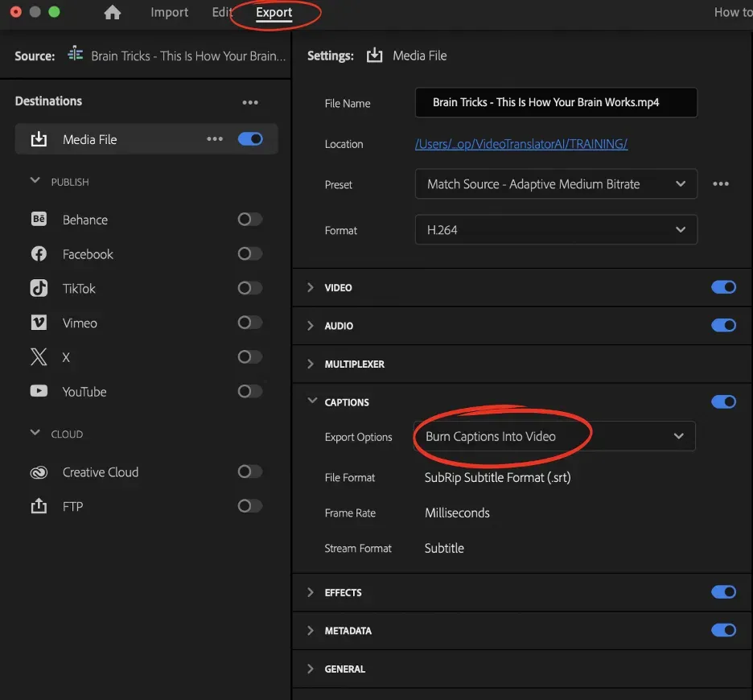The height and width of the screenshot is (700, 753).
Task: Click the Creative Cloud destination label
Action: click(101, 472)
